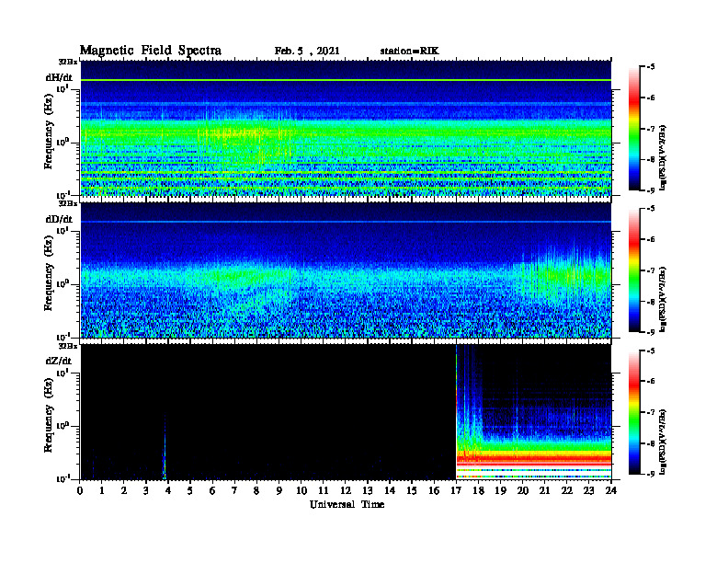Click the 10^0 frequency tick of dZ/dt panel
This screenshot has width=728, height=563.
point(62,426)
